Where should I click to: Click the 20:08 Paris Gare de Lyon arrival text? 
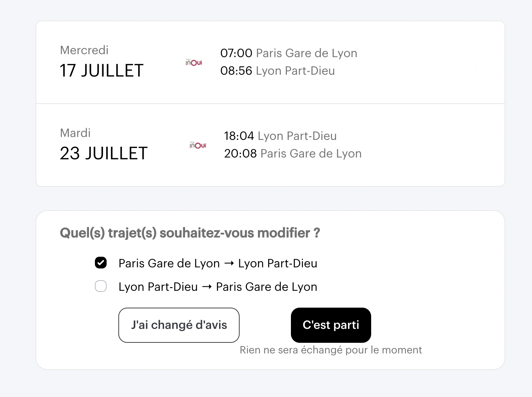coord(292,153)
